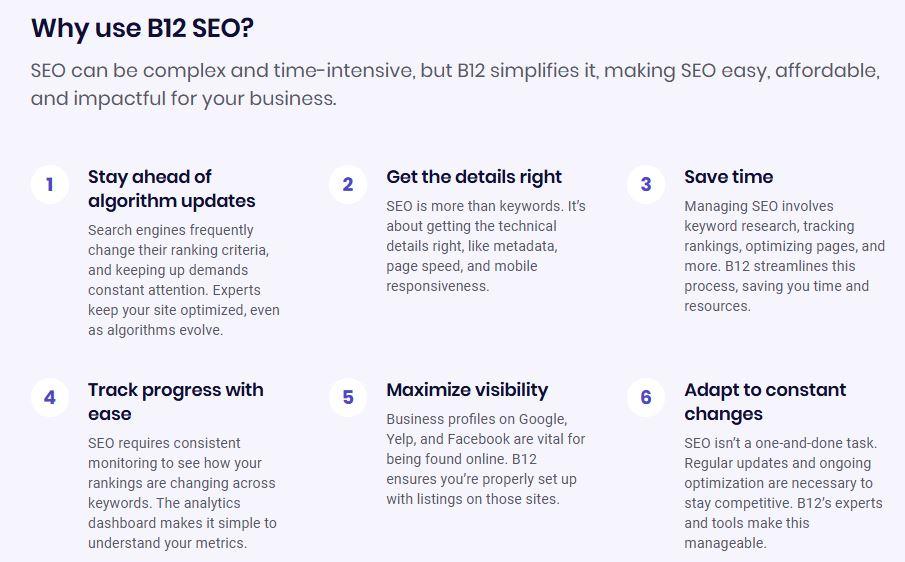This screenshot has width=905, height=562.
Task: Click the intro paragraph about SEO being complex
Action: click(455, 85)
